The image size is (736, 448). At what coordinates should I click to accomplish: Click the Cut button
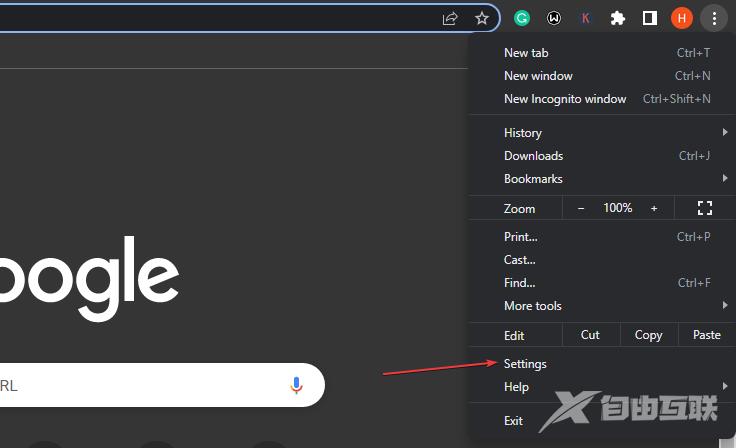pos(590,335)
